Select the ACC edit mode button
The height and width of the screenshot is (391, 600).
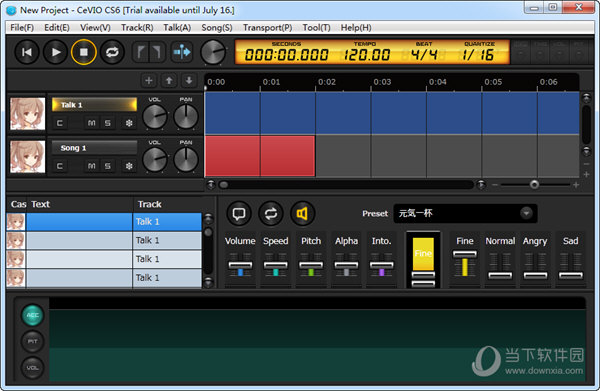(33, 315)
